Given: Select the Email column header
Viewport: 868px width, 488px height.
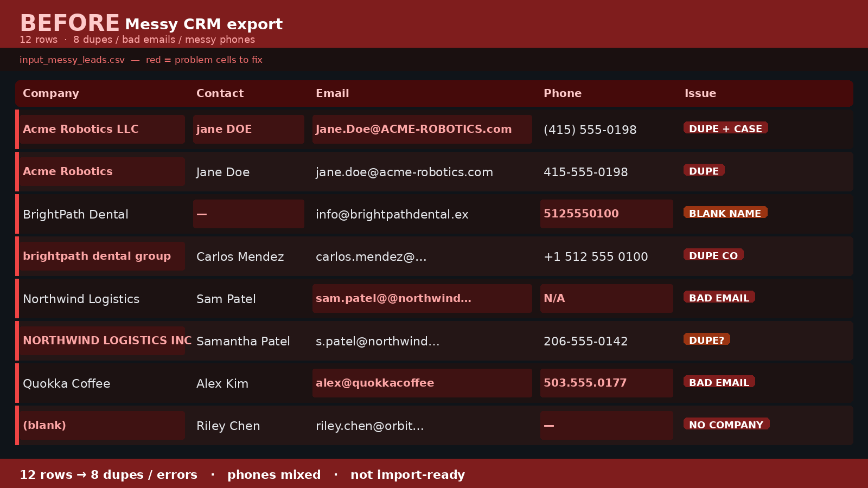Looking at the screenshot, I should click(x=332, y=93).
